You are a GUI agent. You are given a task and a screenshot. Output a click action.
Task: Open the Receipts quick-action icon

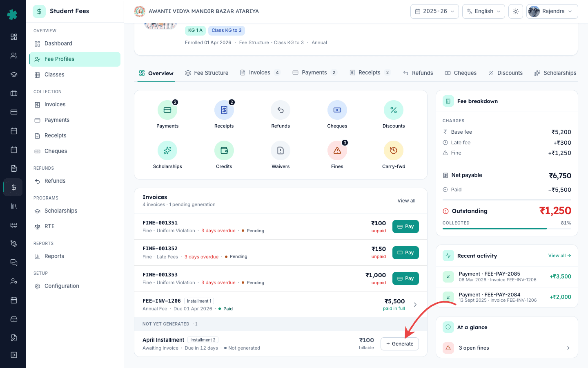pos(224,110)
